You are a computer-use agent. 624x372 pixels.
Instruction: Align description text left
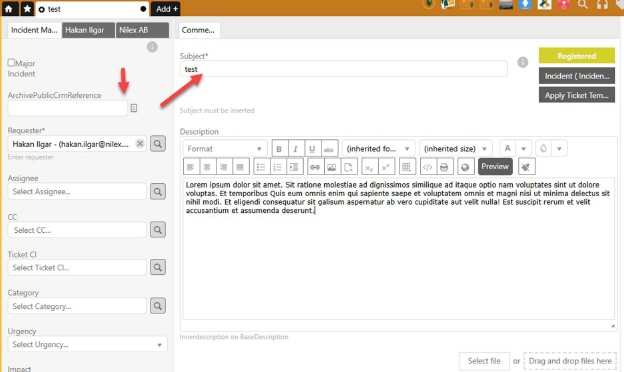coord(191,167)
